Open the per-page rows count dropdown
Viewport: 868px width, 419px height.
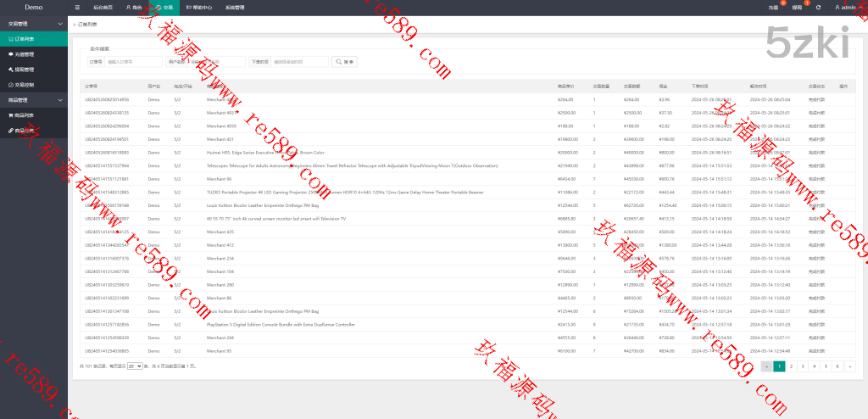click(x=134, y=366)
